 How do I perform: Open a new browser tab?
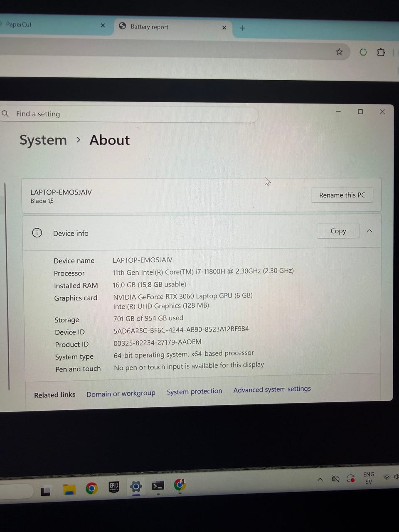pos(242,28)
